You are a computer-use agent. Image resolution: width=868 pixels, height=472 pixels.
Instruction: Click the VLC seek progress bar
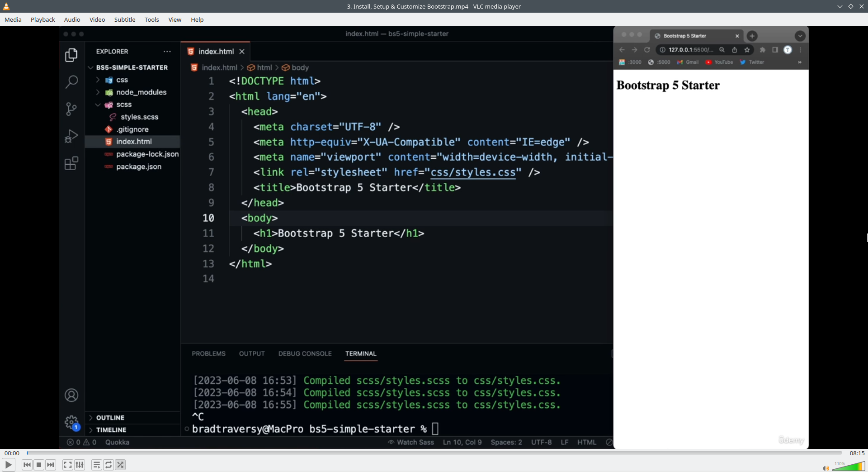pos(434,453)
